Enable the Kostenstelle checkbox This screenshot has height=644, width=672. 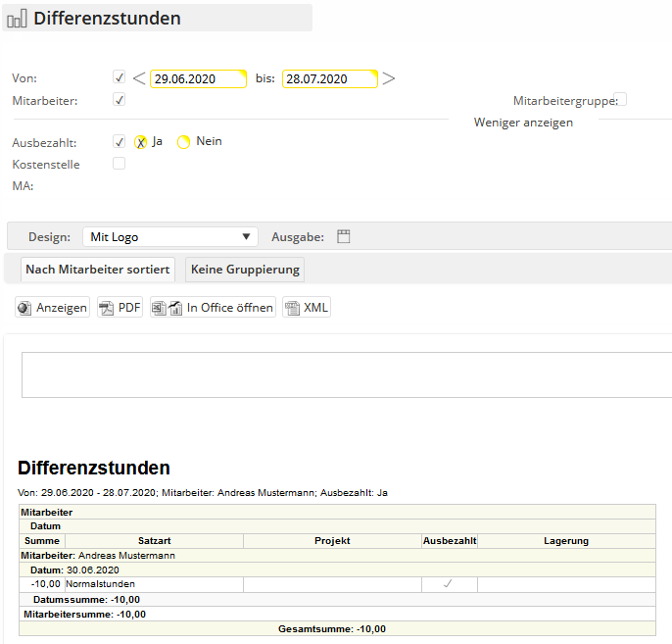click(x=120, y=164)
